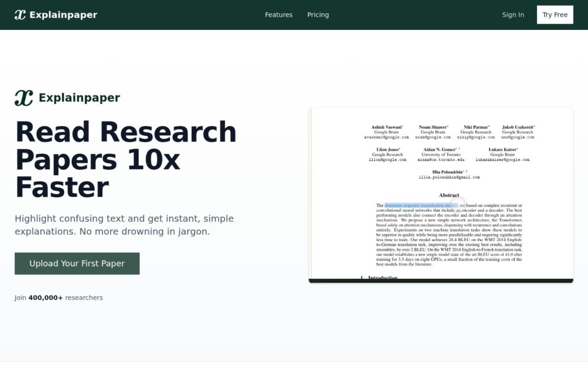The height and width of the screenshot is (368, 588).
Task: Click the highlighted text in paper abstract
Action: coord(421,205)
